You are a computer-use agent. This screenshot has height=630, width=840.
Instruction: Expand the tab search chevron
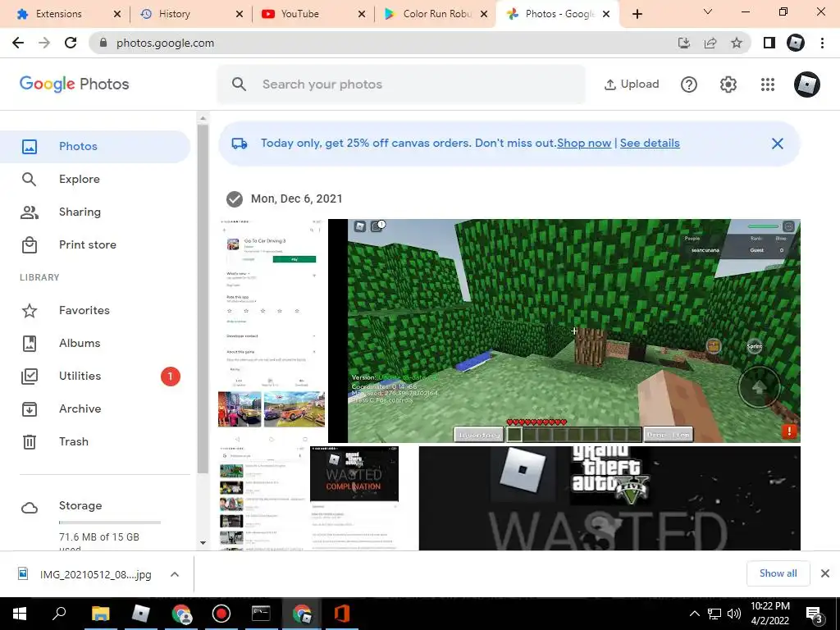click(x=708, y=11)
